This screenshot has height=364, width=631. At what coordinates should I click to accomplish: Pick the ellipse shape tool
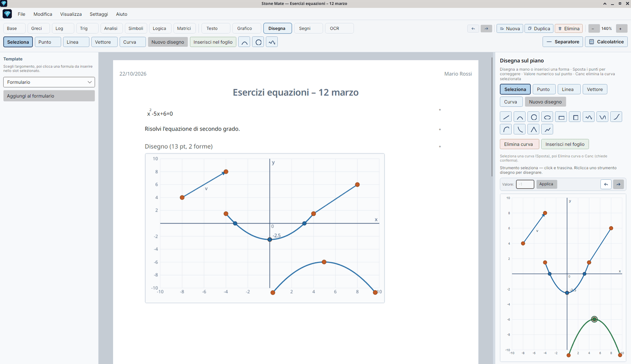point(547,117)
